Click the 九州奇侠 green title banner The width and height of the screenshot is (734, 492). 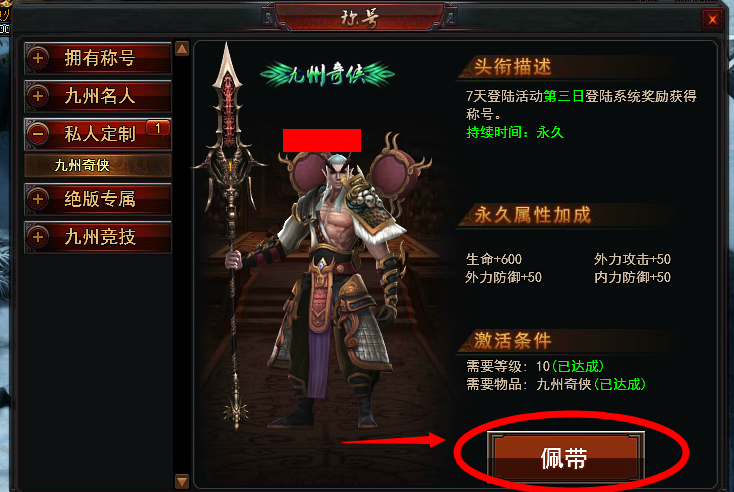pos(327,74)
